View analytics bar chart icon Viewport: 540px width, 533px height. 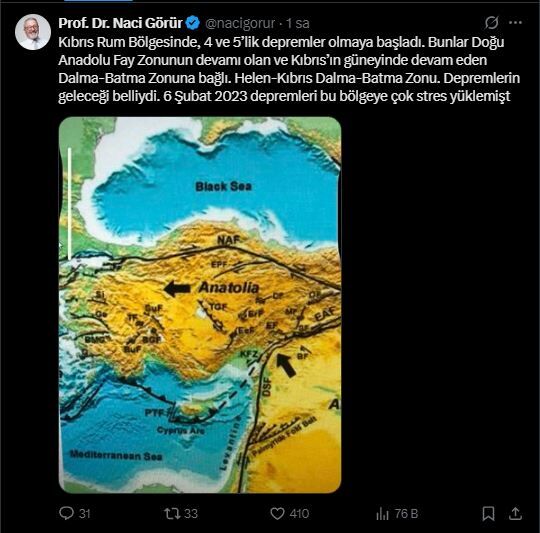382,514
